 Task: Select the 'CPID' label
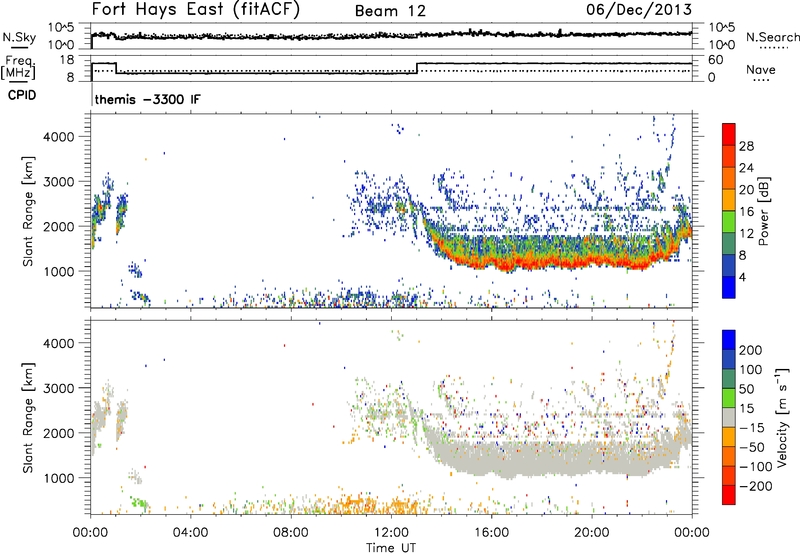(22, 95)
